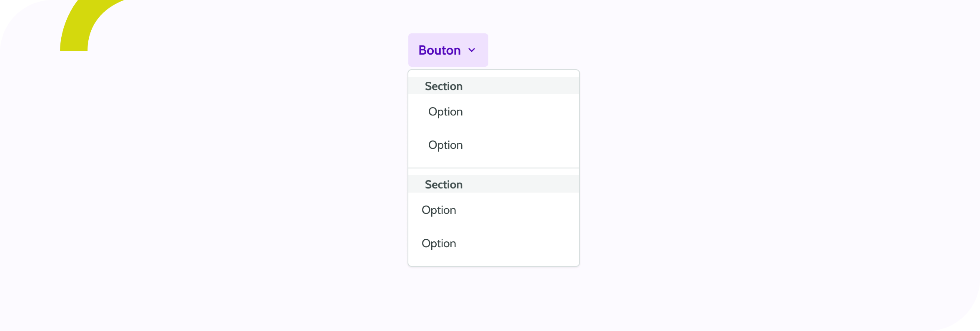Select the second Option under the first Section

click(x=445, y=145)
